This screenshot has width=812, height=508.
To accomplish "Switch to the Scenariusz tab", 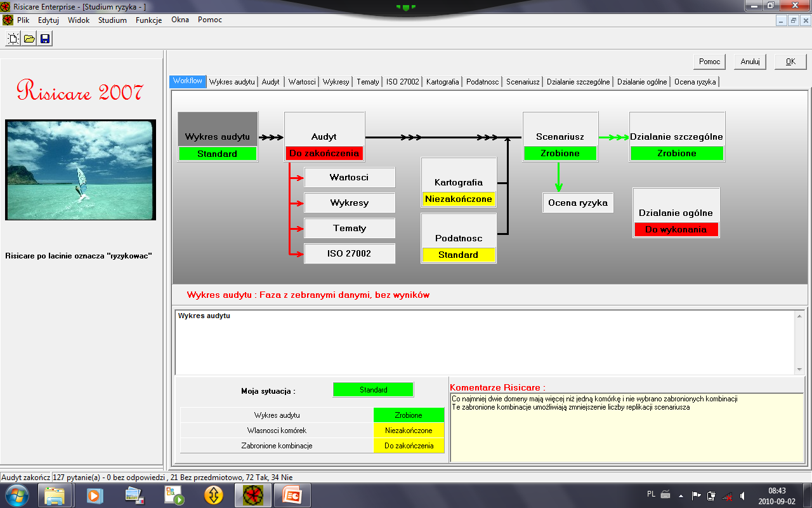I will point(523,82).
